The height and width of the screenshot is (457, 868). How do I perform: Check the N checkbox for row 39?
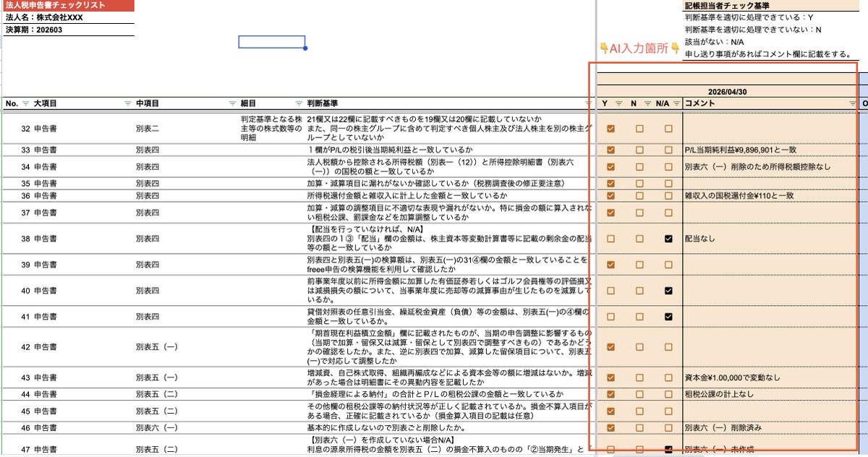tap(639, 265)
